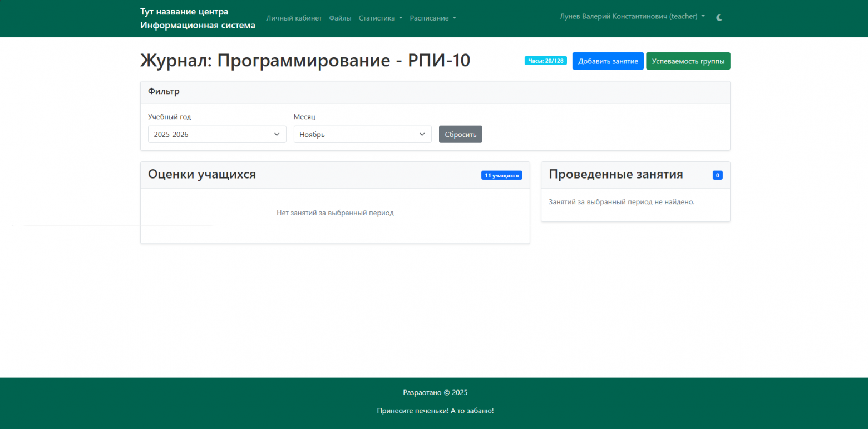Expand the Расписание navigation dropdown
The height and width of the screenshot is (429, 868).
(x=433, y=18)
